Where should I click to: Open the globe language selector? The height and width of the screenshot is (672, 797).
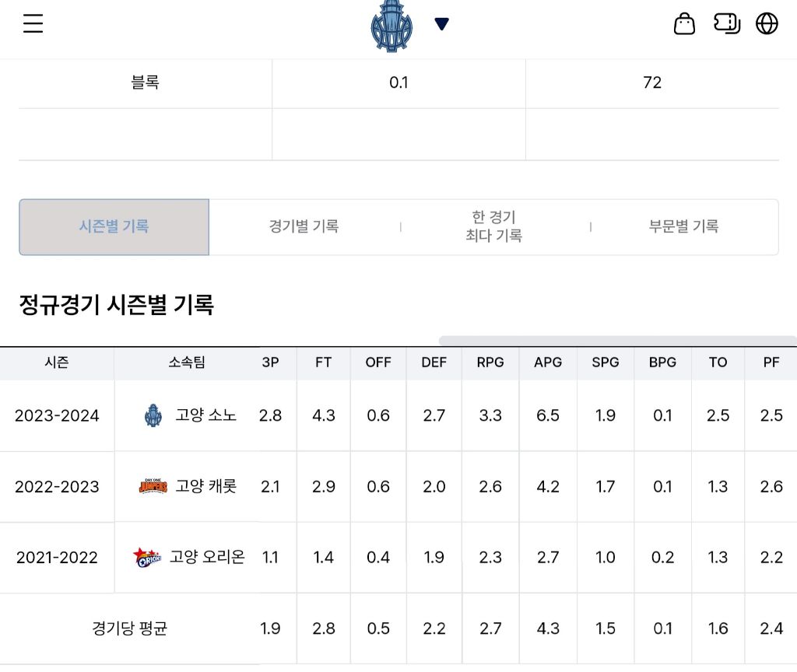767,24
